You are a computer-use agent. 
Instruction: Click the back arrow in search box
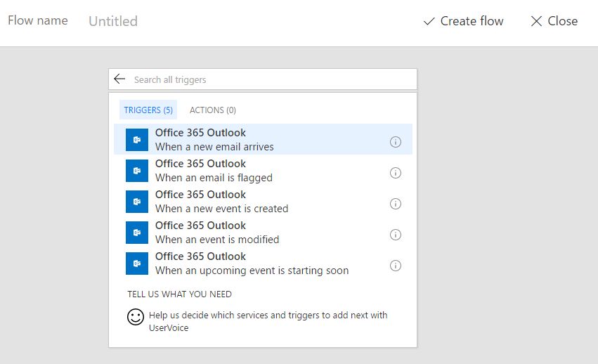click(119, 79)
